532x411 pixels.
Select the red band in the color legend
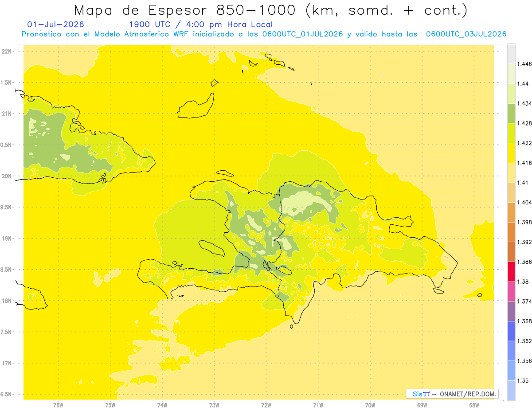(511, 271)
